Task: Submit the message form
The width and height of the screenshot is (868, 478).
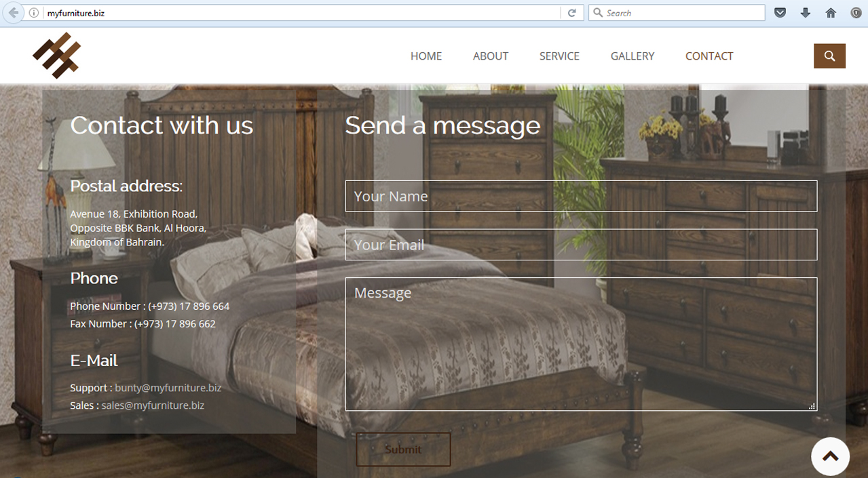Action: (x=403, y=450)
